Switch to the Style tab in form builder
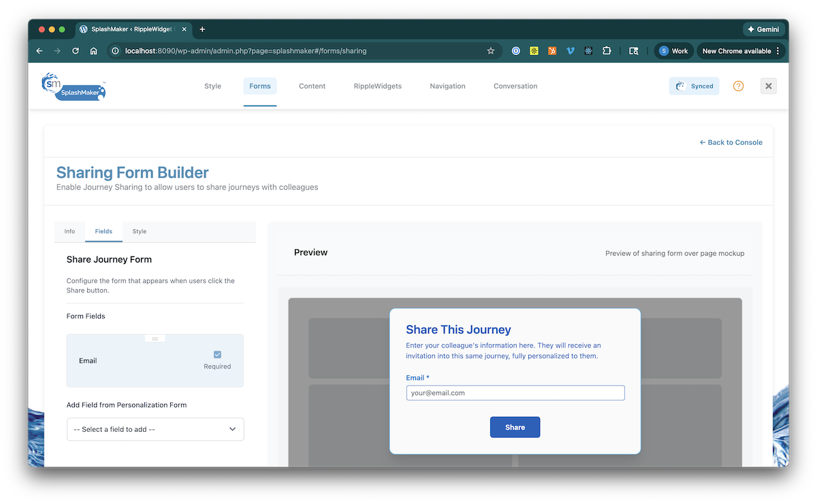Image resolution: width=817 pixels, height=504 pixels. [139, 231]
